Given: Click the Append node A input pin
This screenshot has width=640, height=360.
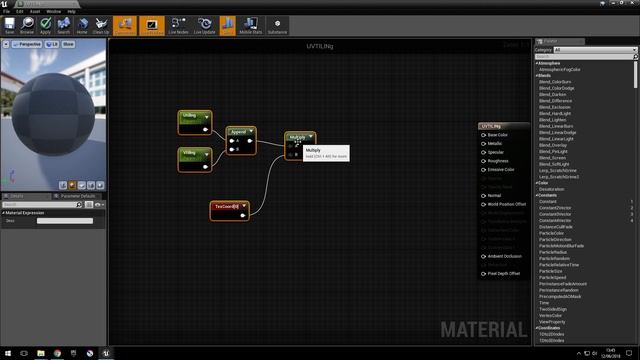Looking at the screenshot, I should point(232,141).
